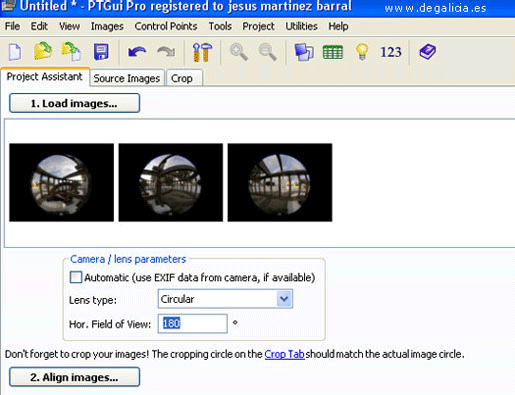Click the New Project blank page icon
Image resolution: width=515 pixels, height=395 pixels.
15,52
